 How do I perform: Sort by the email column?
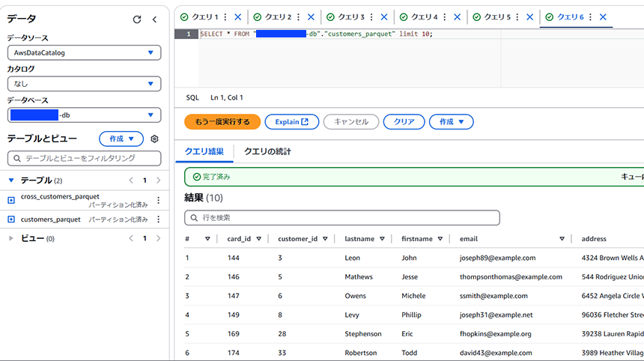pos(562,239)
